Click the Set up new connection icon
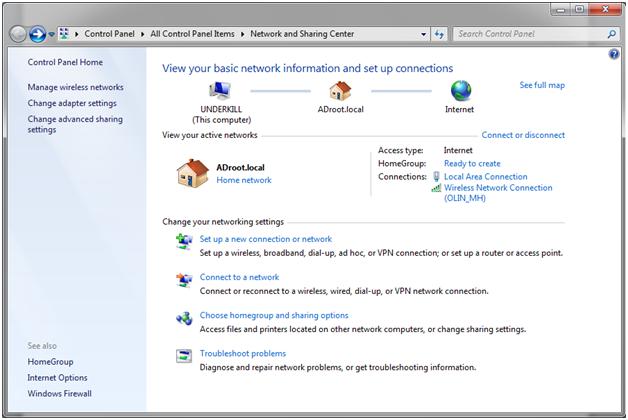Image resolution: width=628 pixels, height=420 pixels. tap(184, 241)
